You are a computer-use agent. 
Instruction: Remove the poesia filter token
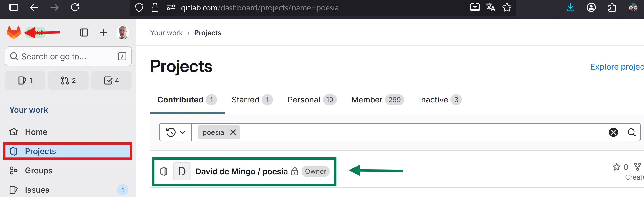pyautogui.click(x=233, y=132)
